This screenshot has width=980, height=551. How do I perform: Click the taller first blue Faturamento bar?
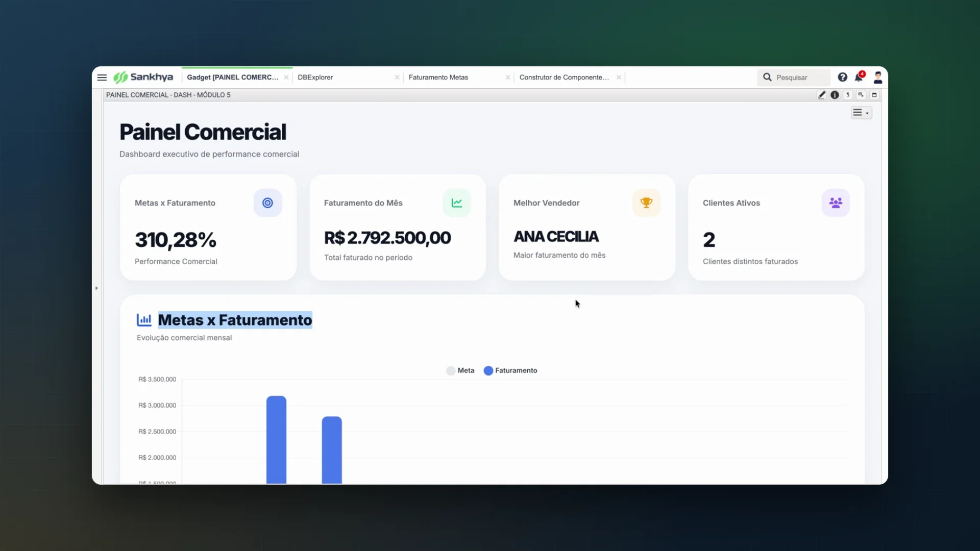(276, 439)
